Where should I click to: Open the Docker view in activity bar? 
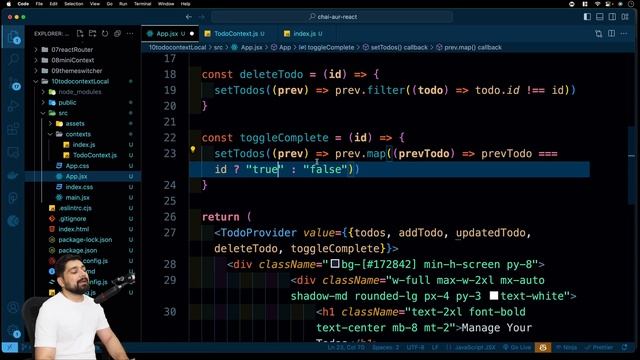[x=13, y=176]
